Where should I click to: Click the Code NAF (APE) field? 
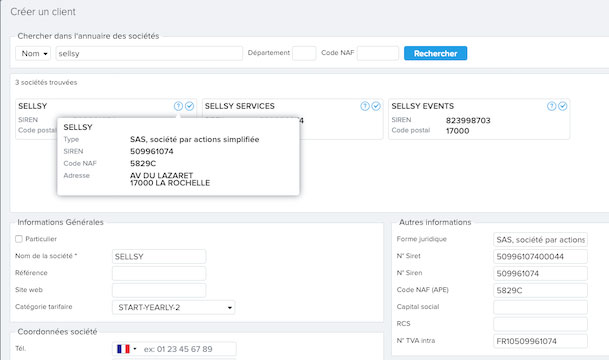click(540, 290)
